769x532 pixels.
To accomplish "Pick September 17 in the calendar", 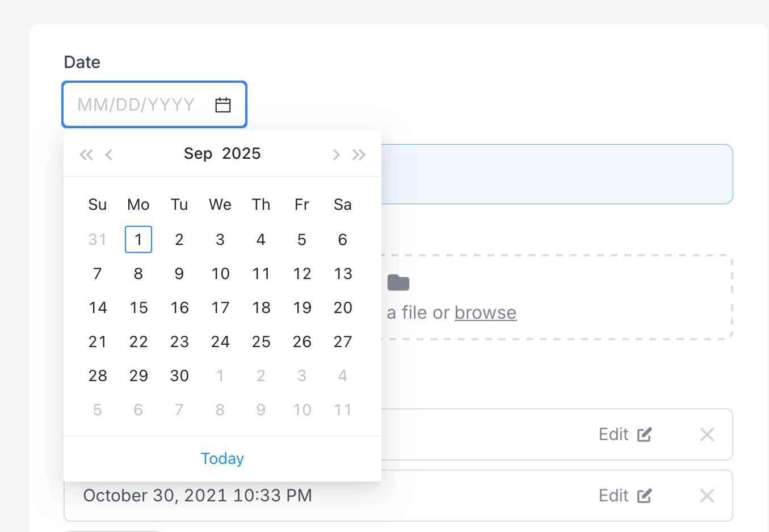I will tap(220, 307).
